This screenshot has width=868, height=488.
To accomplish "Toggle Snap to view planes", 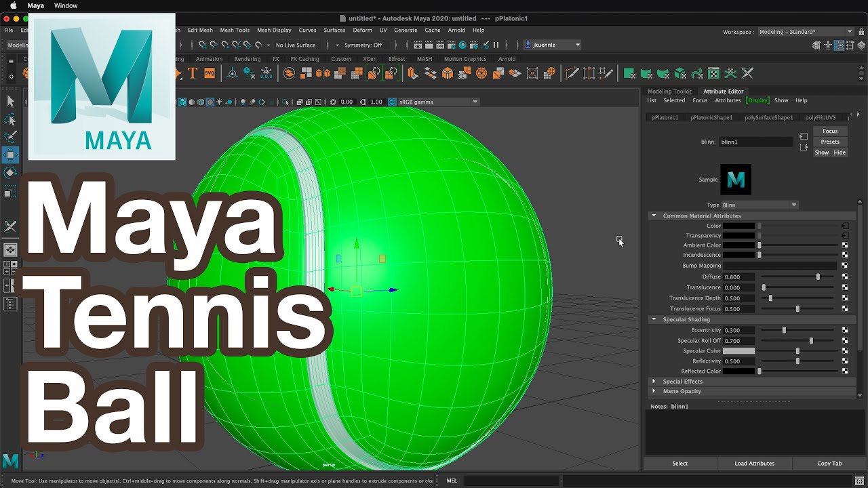I will point(248,45).
